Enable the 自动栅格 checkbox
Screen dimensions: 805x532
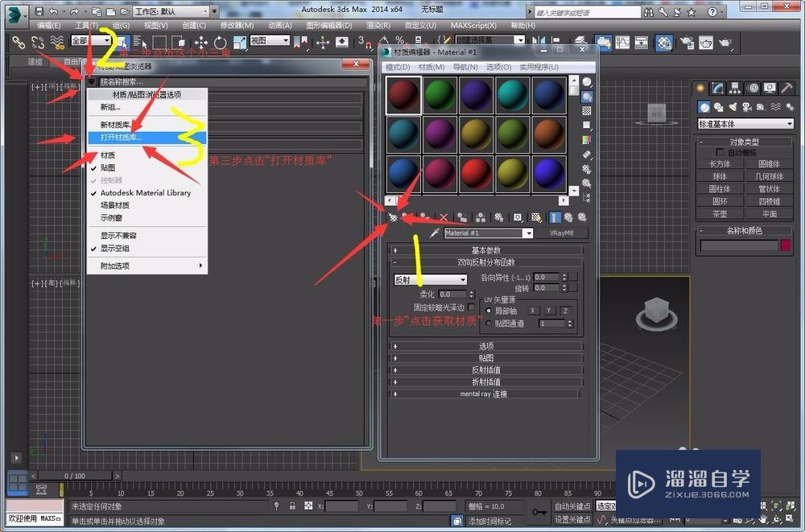coord(719,152)
